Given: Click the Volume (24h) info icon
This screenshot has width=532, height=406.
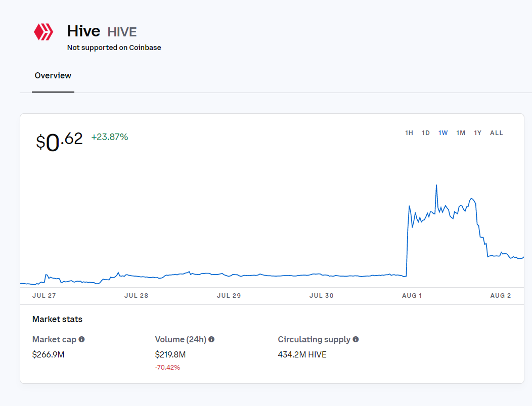Looking at the screenshot, I should point(211,339).
